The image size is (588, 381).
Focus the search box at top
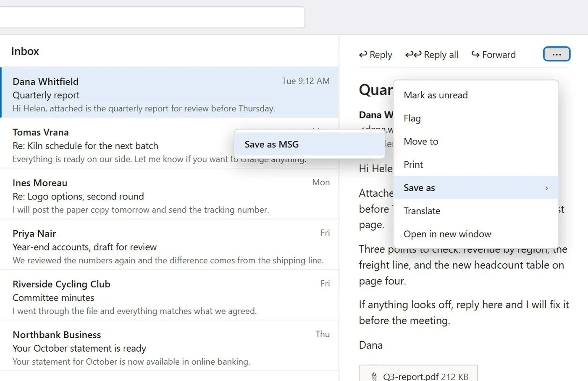click(x=152, y=17)
